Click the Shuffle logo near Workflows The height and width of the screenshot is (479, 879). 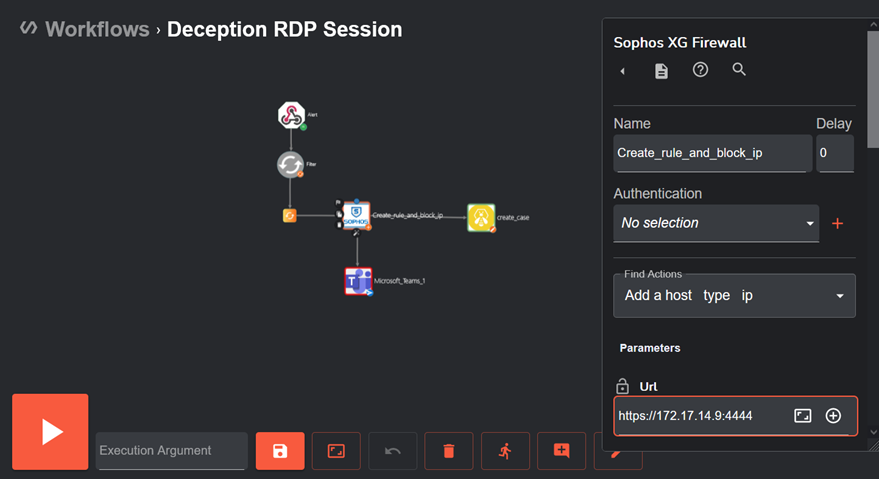point(28,27)
